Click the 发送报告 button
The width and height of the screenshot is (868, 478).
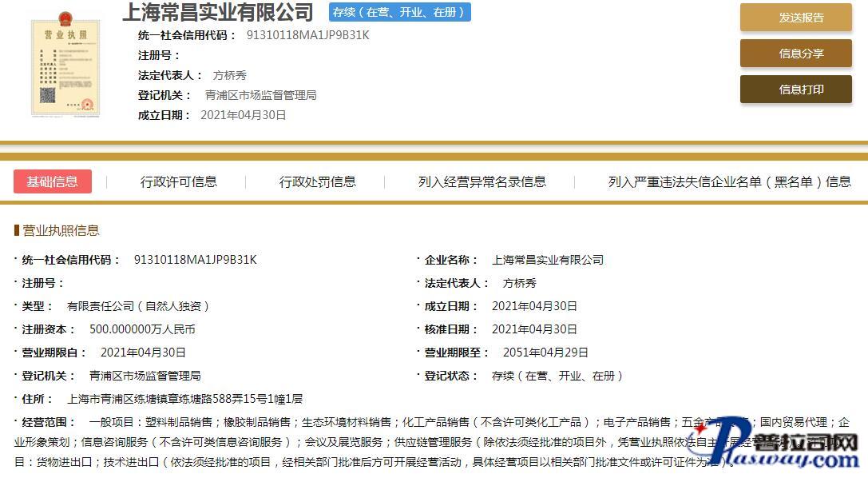795,18
